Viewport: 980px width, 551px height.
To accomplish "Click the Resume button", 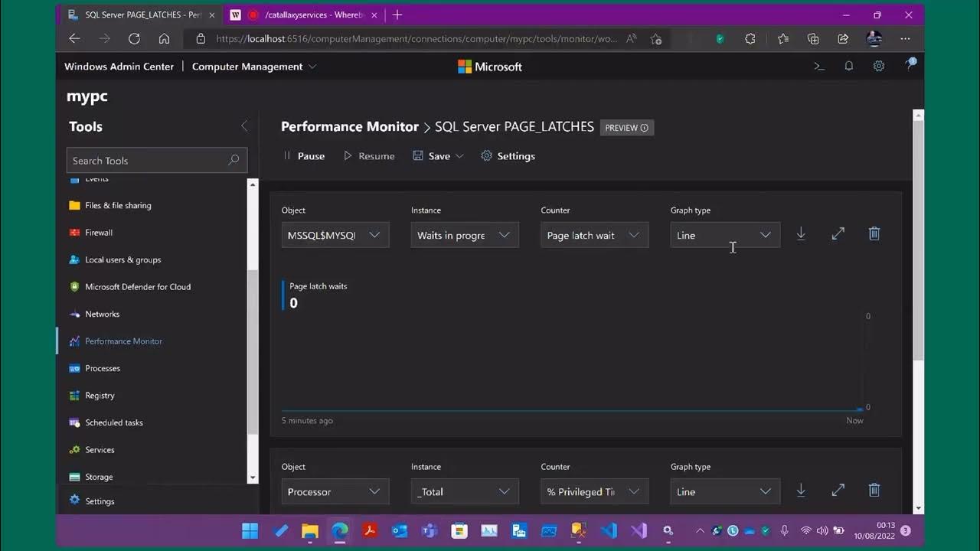I will (368, 156).
